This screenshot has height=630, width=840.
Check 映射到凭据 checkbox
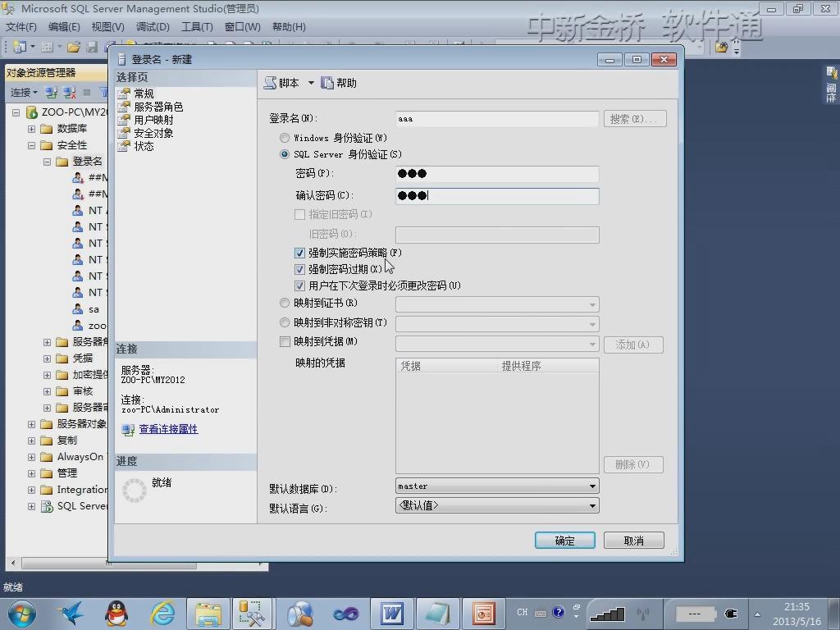tap(285, 342)
